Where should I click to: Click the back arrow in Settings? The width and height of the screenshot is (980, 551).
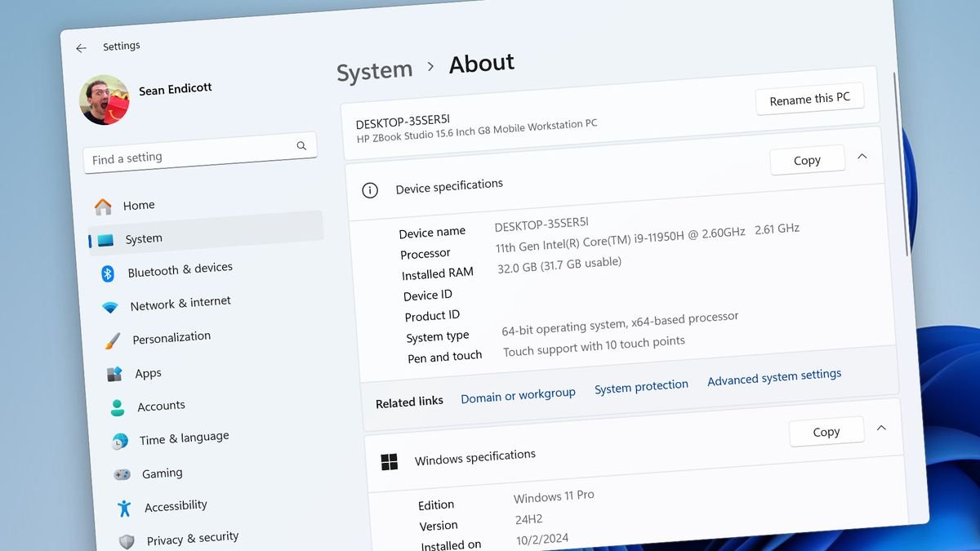81,48
